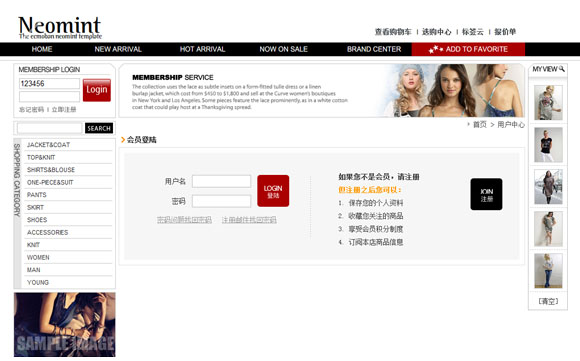Click the red Login button in membership sidebar
This screenshot has height=361, width=580.
(x=97, y=90)
